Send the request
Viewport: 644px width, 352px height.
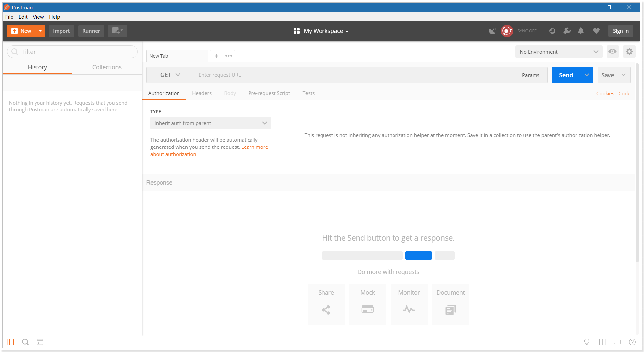(x=566, y=75)
